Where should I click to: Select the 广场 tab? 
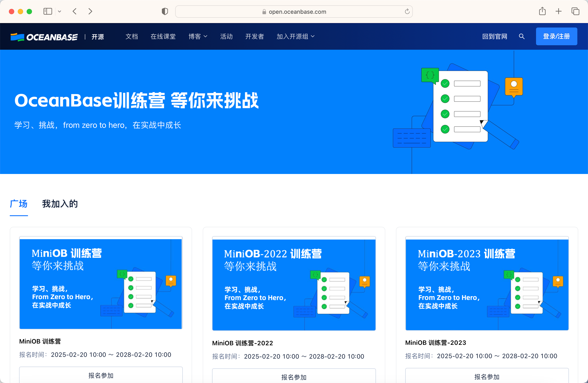coord(19,204)
